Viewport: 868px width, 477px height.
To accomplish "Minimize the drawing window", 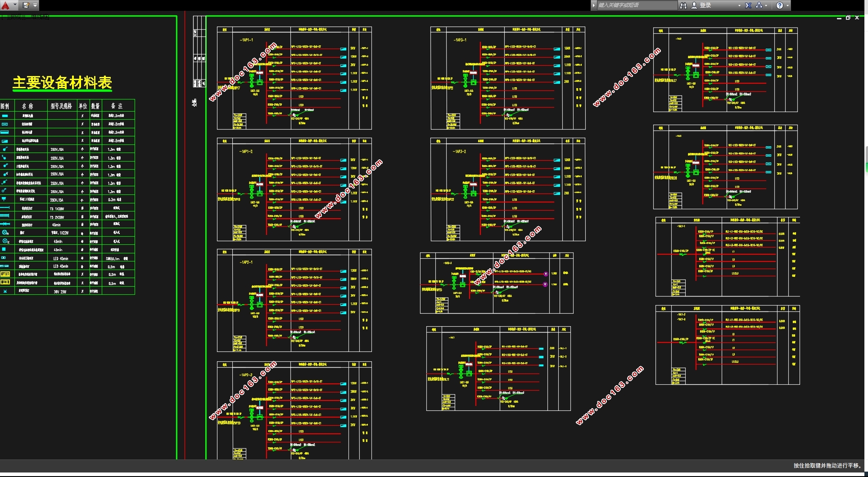I will click(839, 18).
